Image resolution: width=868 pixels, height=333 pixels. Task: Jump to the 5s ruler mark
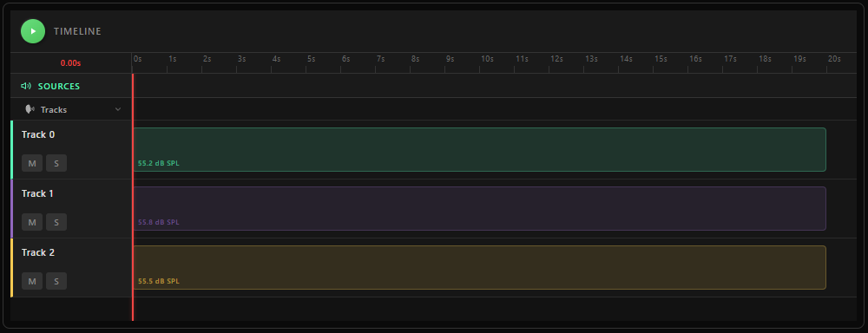(x=311, y=59)
